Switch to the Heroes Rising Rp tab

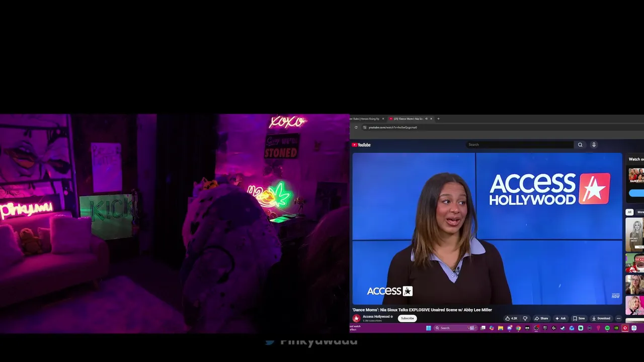366,119
